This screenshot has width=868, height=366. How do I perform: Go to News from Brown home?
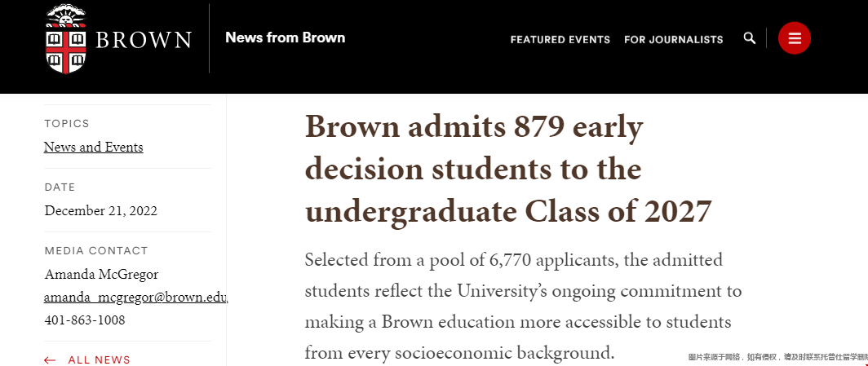coord(285,38)
